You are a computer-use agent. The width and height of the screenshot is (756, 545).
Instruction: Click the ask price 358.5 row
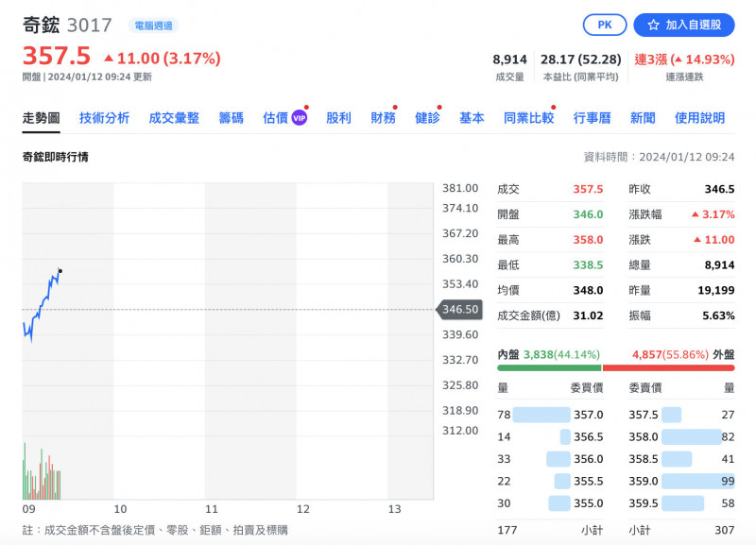681,459
